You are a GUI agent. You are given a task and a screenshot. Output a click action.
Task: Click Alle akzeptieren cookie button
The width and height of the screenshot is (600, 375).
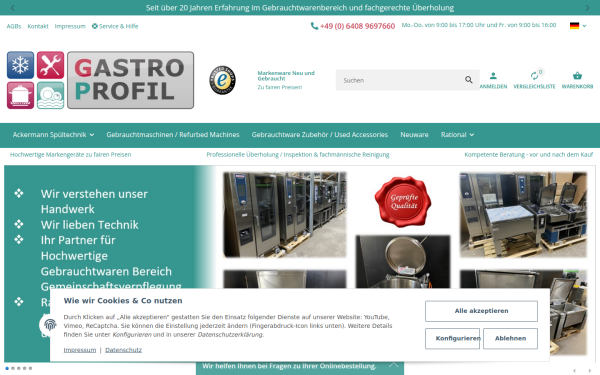point(481,311)
